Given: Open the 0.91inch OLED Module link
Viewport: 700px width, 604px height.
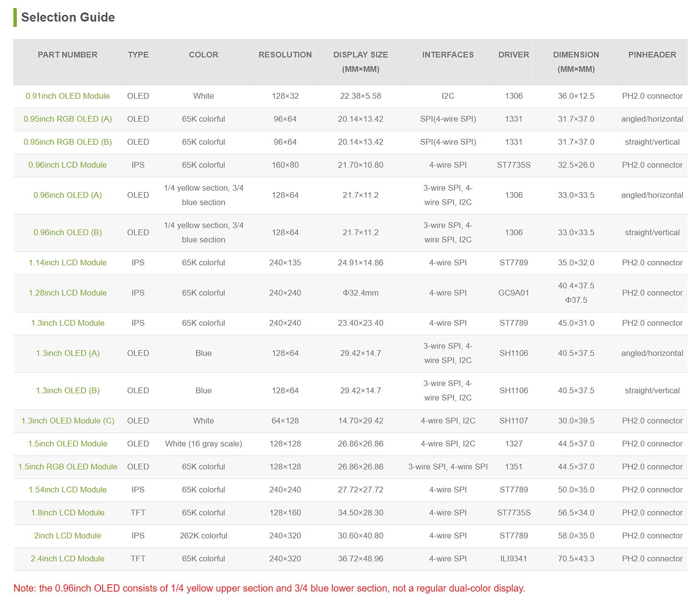Looking at the screenshot, I should [68, 96].
